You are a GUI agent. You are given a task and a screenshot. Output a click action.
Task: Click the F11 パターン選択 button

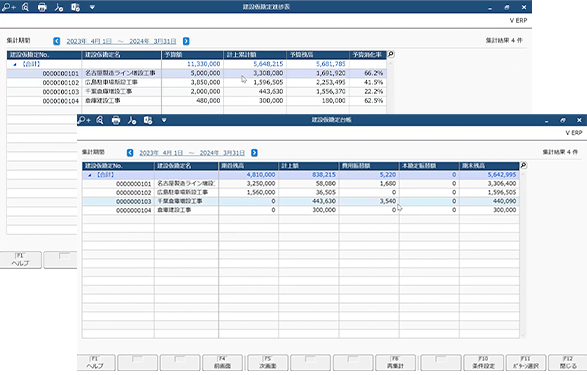click(526, 363)
